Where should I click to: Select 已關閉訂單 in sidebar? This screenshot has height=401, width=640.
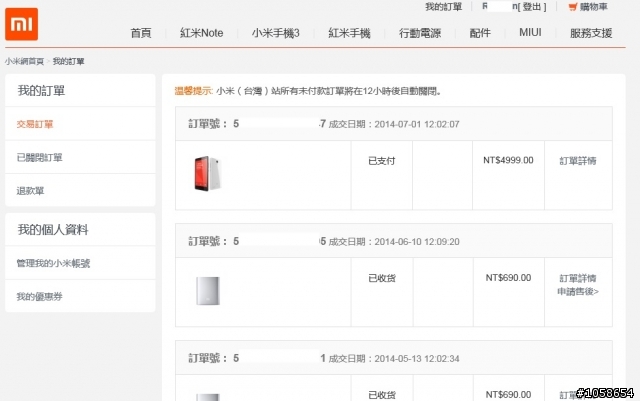(x=39, y=157)
